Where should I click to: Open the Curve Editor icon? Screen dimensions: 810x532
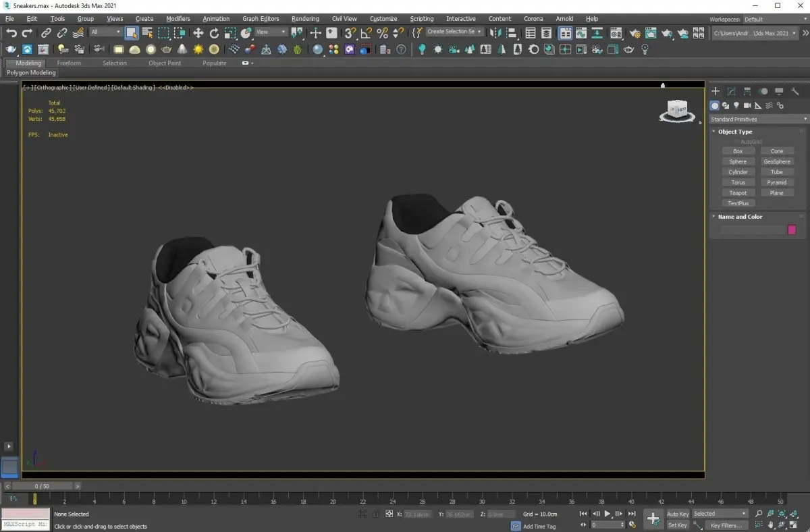[x=581, y=32]
